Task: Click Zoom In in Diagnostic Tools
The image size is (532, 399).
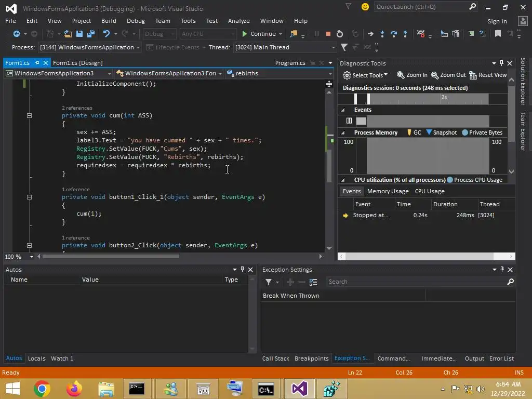Action: [412, 75]
